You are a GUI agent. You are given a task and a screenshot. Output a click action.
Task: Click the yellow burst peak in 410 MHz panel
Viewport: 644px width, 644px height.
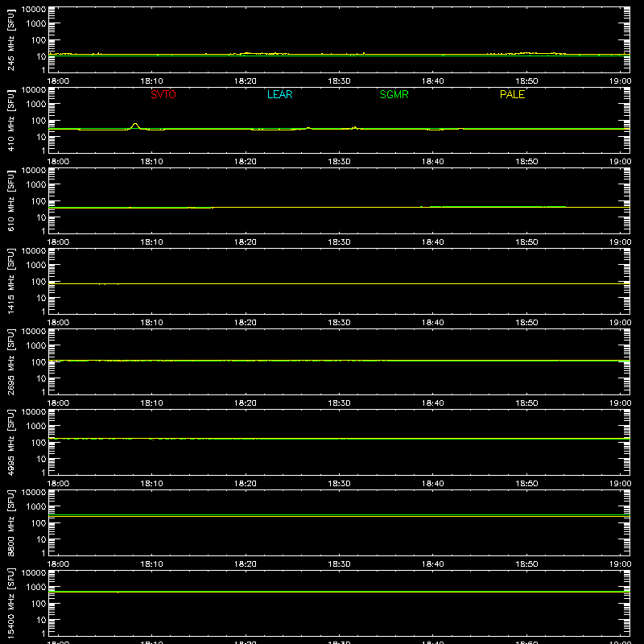[x=135, y=125]
